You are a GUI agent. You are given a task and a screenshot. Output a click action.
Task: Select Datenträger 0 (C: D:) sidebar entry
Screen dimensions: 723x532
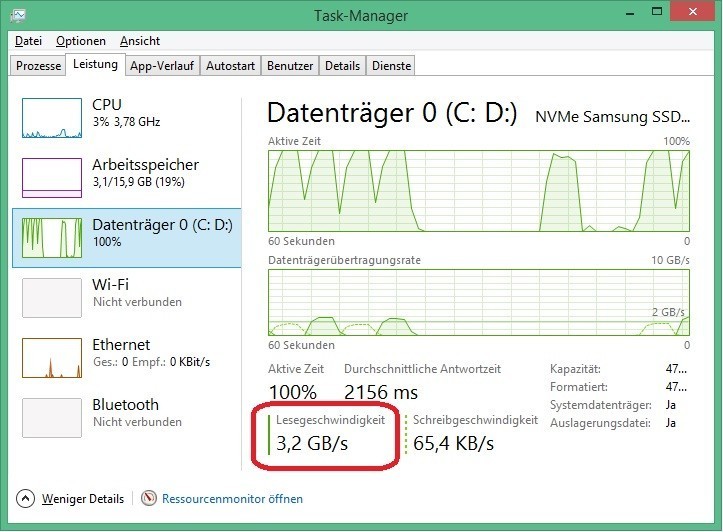(127, 237)
